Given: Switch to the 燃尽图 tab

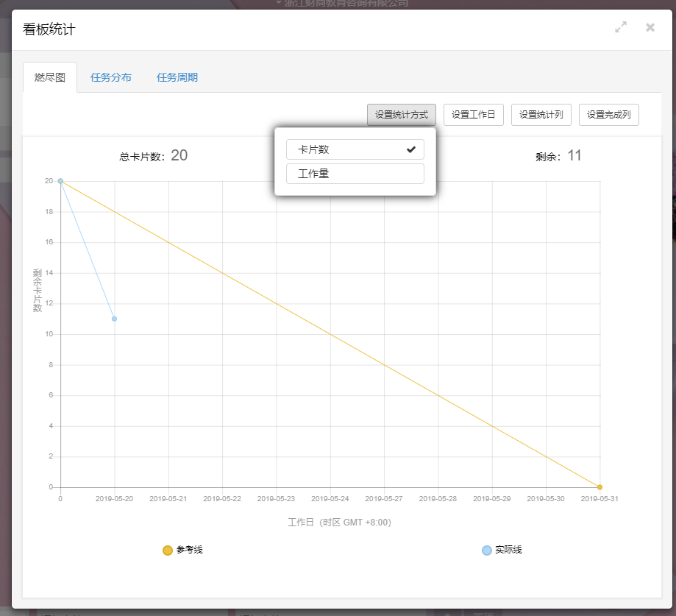Looking at the screenshot, I should [x=50, y=78].
